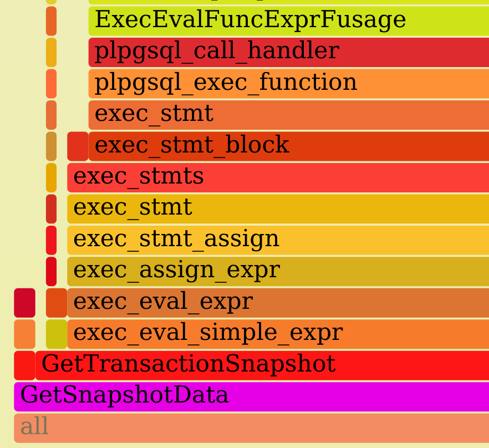Click the crimson frame far left of exec_eval_expr
This screenshot has width=489, height=448.
coord(24,302)
